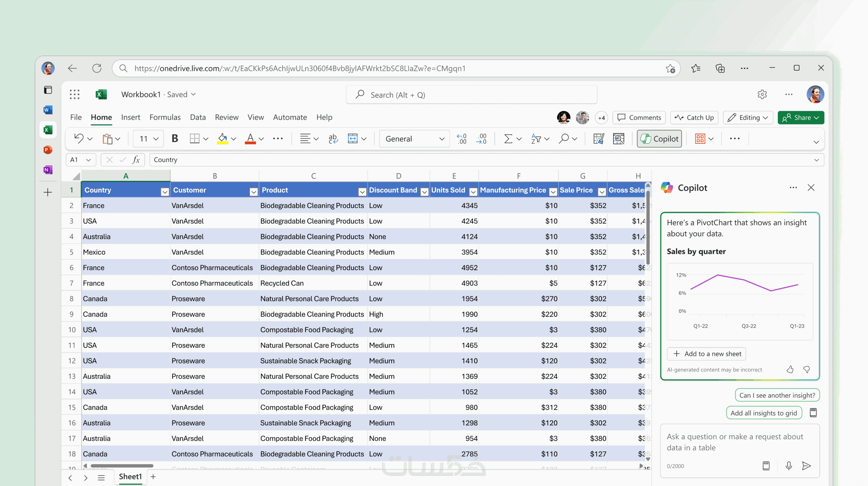Toggle the Country column filter button
Screen dimensions: 868x486
165,192
